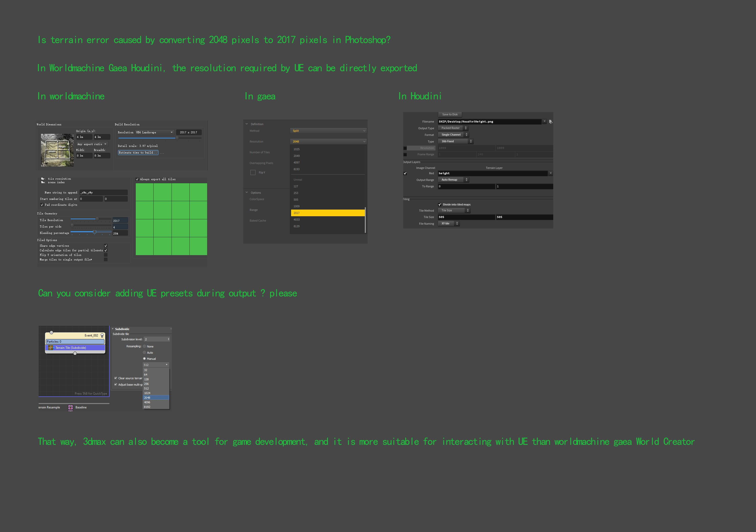
Task: Open UE4 Landscape resolution dropdown
Action: [x=155, y=132]
